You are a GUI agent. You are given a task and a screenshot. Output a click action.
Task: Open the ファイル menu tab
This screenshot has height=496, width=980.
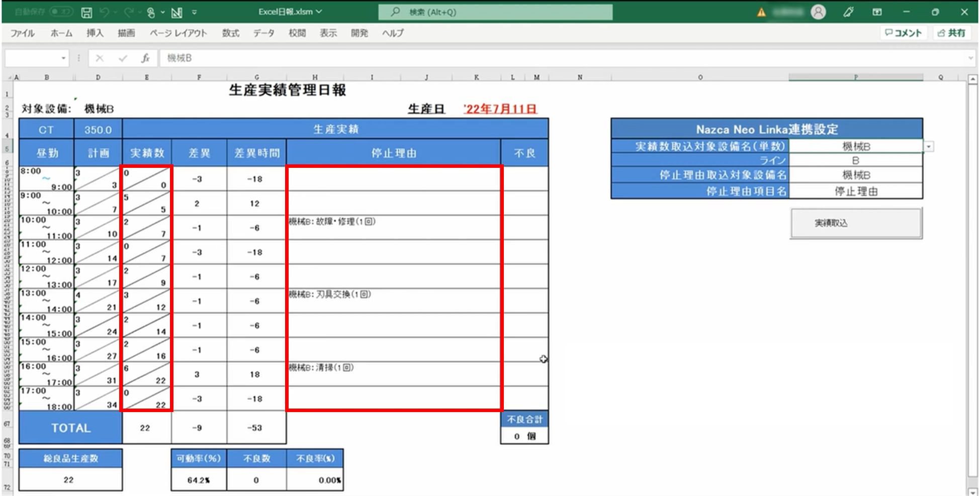tap(23, 33)
